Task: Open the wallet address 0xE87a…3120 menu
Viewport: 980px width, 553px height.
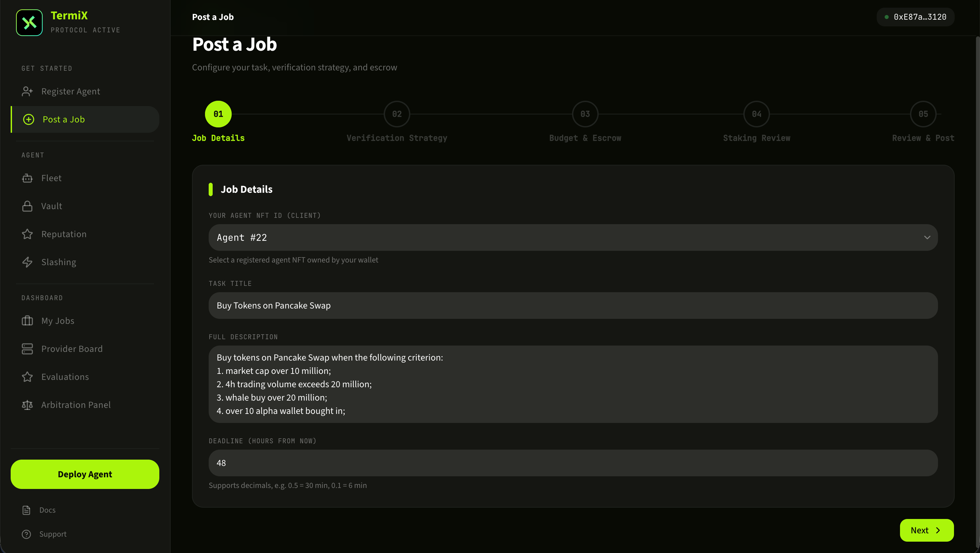Action: 915,17
